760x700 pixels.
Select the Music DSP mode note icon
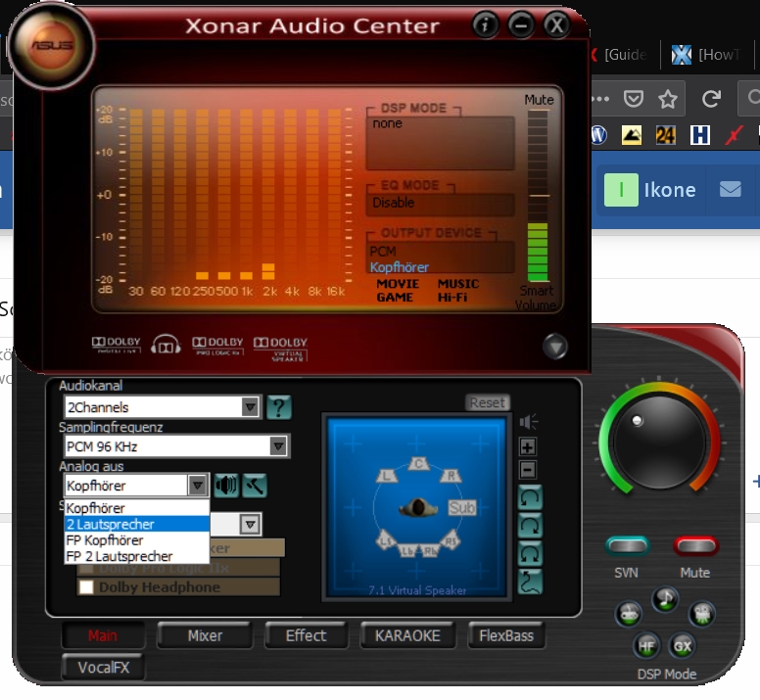(665, 599)
